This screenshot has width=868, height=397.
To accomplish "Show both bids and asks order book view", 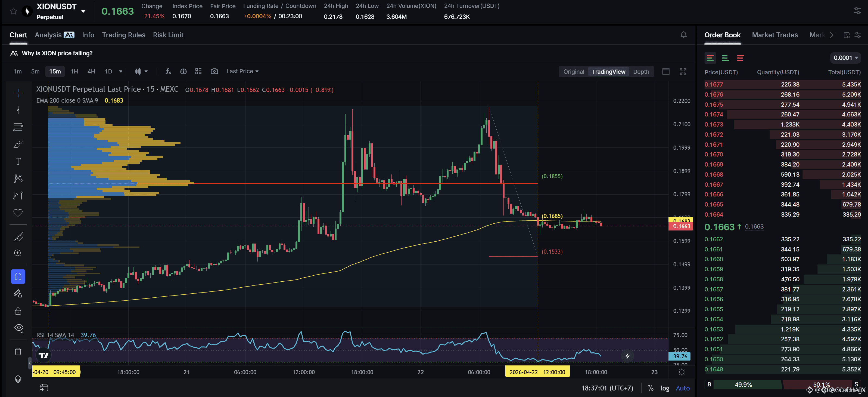I will 710,58.
